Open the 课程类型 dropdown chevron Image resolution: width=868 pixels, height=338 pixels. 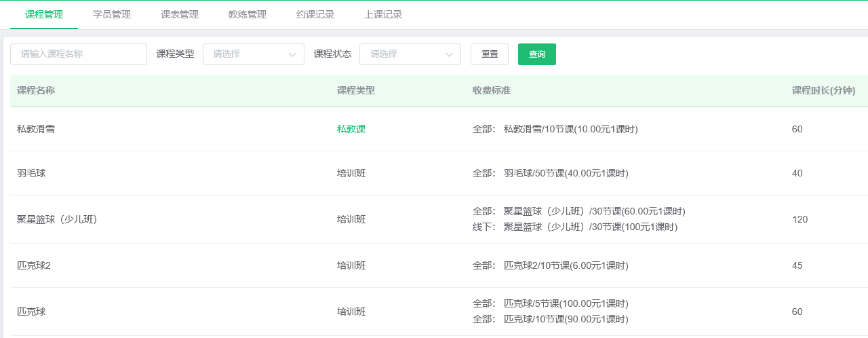(x=293, y=54)
